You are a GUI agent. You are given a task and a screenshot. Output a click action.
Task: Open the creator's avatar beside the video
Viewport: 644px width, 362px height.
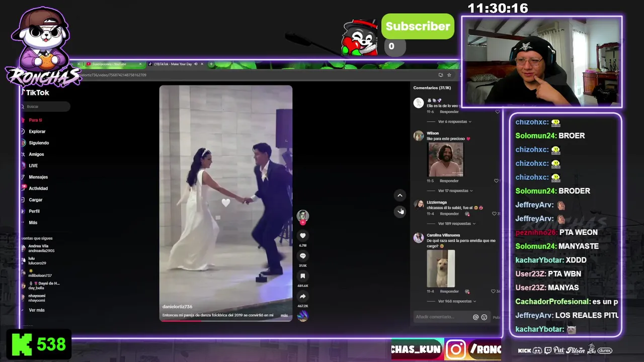click(302, 215)
